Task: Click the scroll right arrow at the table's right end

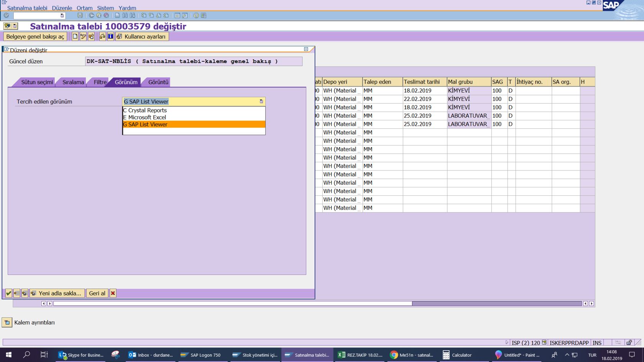Action: pyautogui.click(x=591, y=303)
